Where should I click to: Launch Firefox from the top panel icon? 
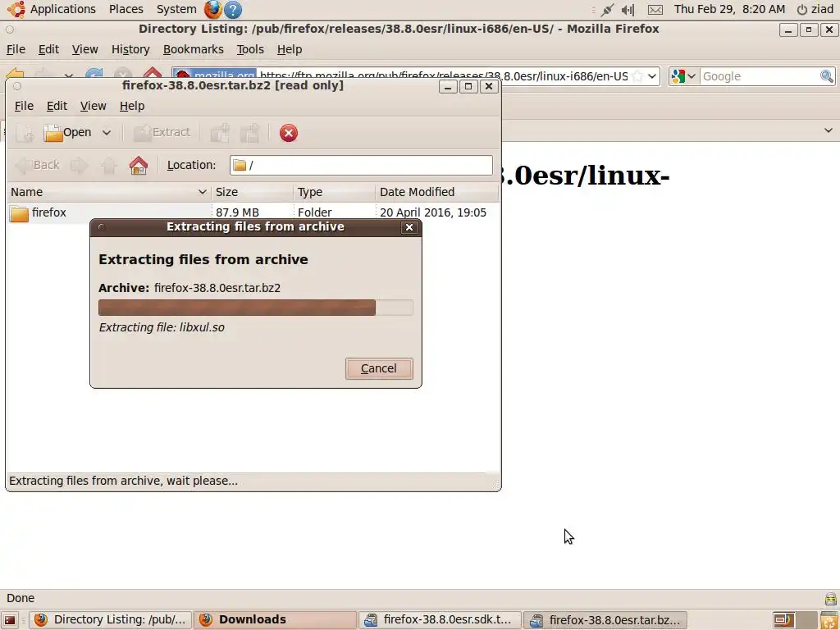(212, 9)
